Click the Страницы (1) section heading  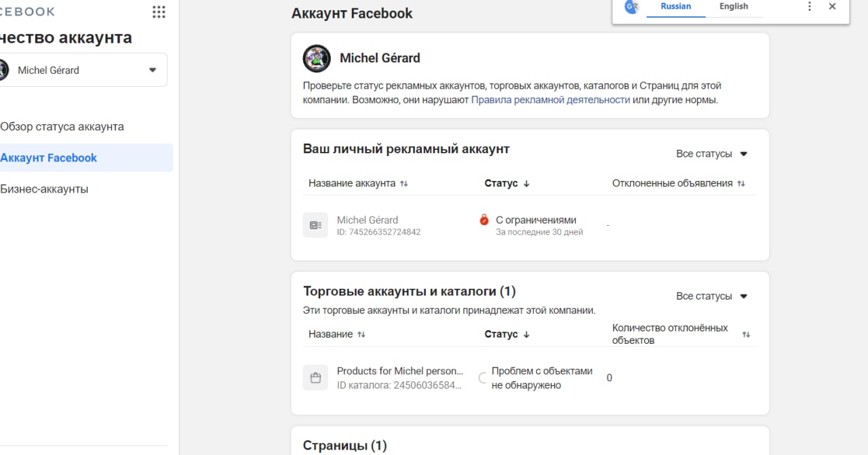344,446
